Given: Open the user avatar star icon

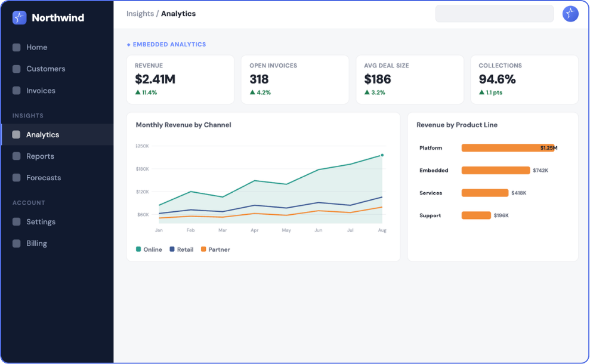Looking at the screenshot, I should 570,14.
